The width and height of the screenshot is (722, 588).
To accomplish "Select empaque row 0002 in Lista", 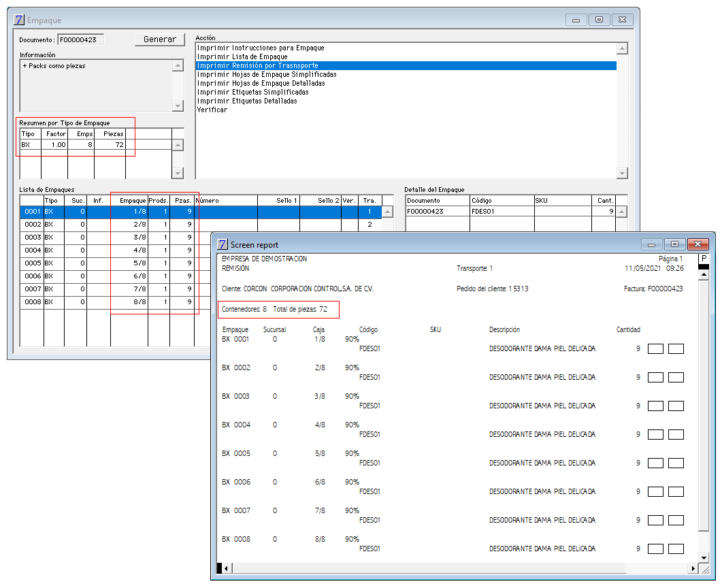I will click(201, 225).
